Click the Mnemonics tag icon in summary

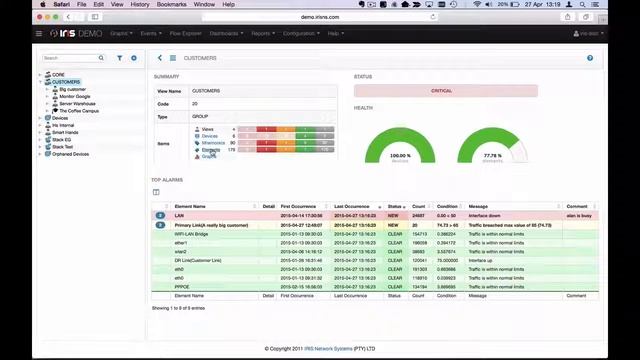[197, 143]
